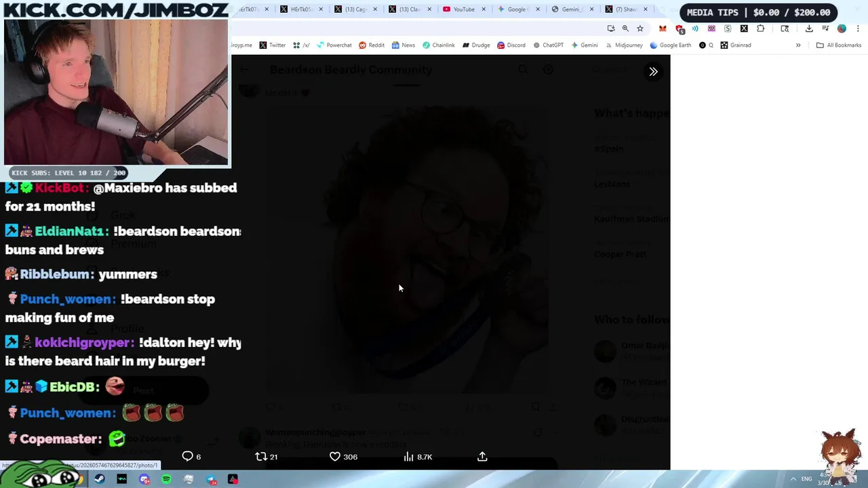
Task: Open the Chrome profile avatar
Action: click(x=842, y=28)
